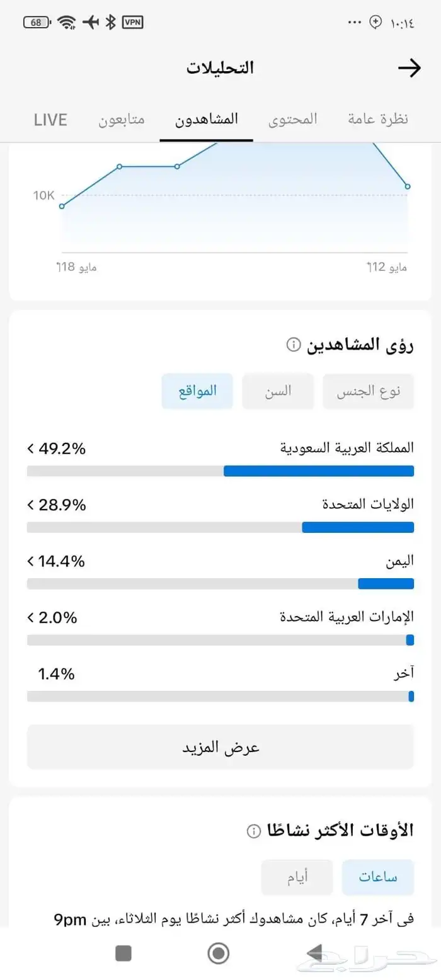Select the السن age filter
The image size is (441, 980).
click(278, 391)
